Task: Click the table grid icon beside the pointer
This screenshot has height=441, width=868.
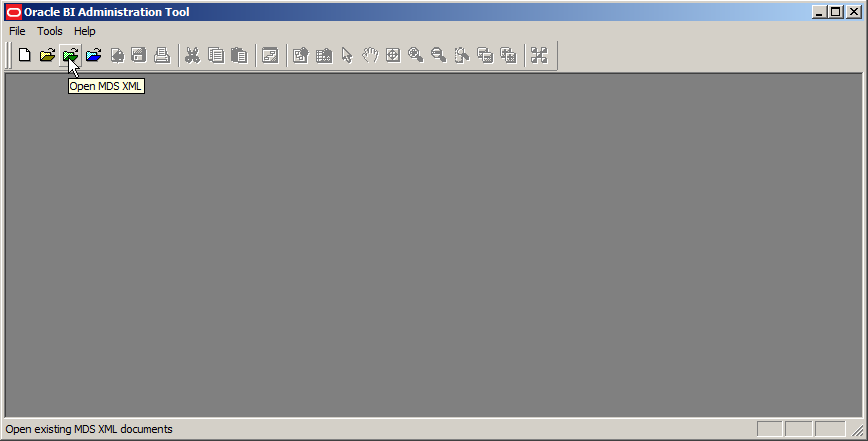Action: (x=324, y=55)
